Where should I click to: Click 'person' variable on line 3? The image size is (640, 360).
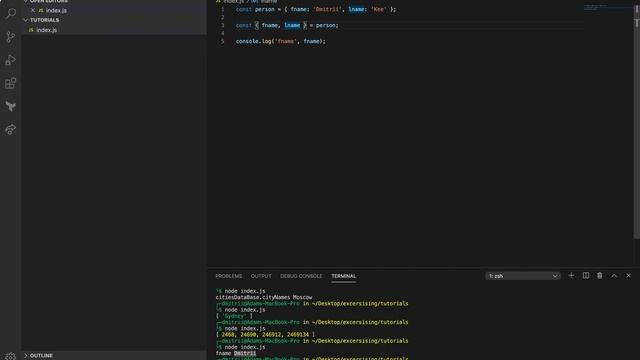[x=325, y=25]
